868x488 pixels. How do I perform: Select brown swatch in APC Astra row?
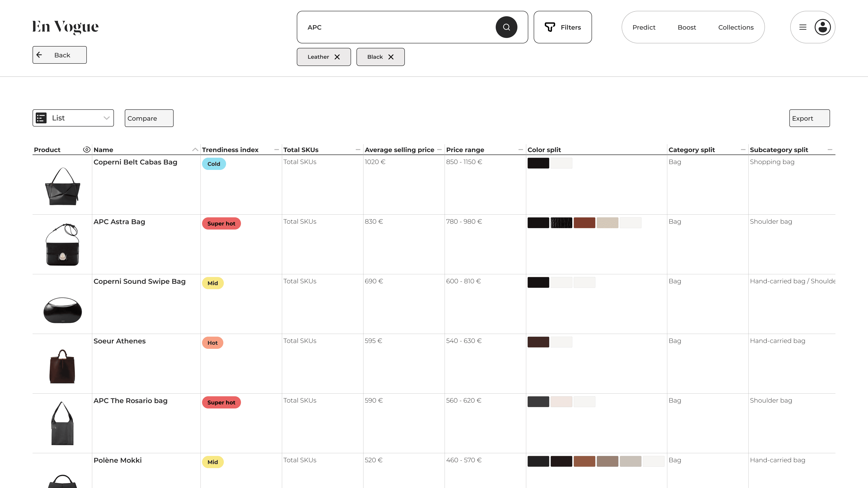click(x=584, y=223)
